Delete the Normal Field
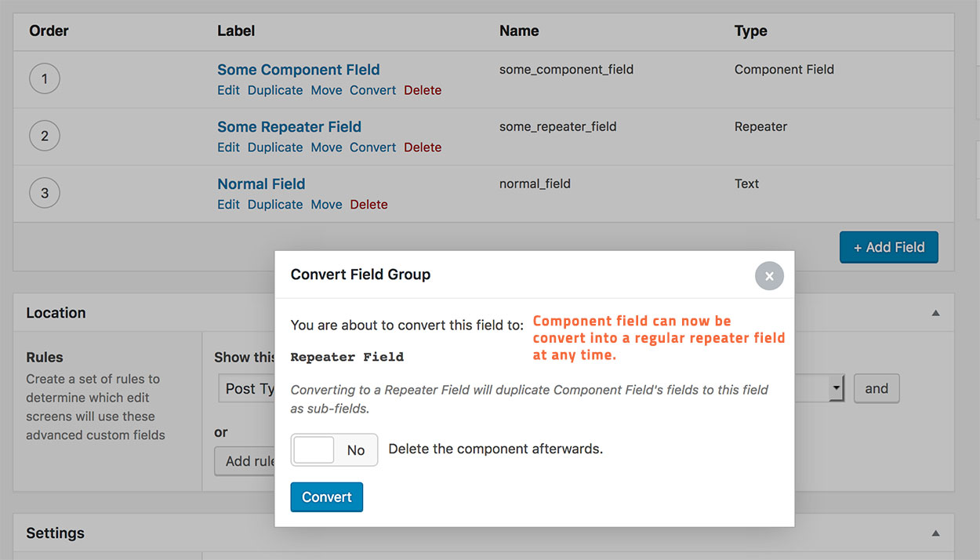Viewport: 980px width, 560px height. click(368, 205)
